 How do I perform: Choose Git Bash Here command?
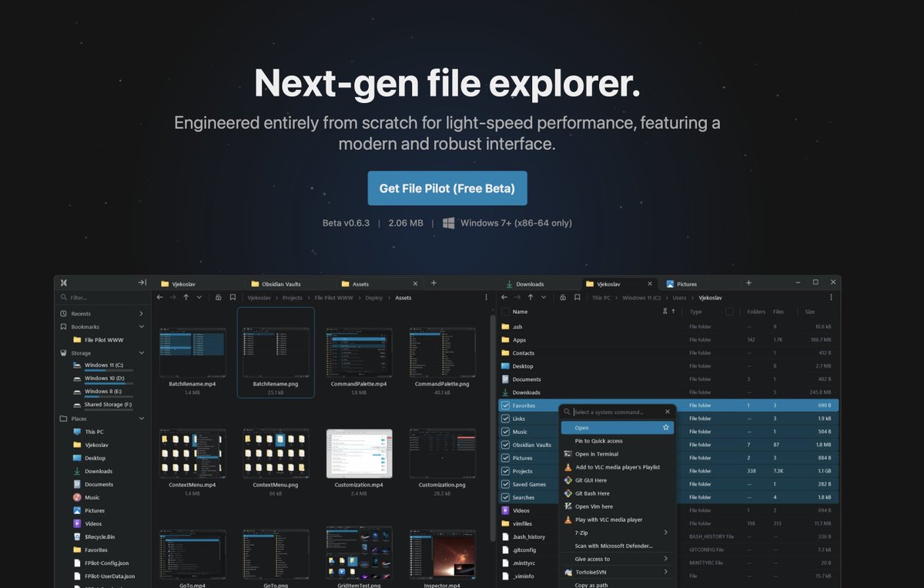pos(618,493)
